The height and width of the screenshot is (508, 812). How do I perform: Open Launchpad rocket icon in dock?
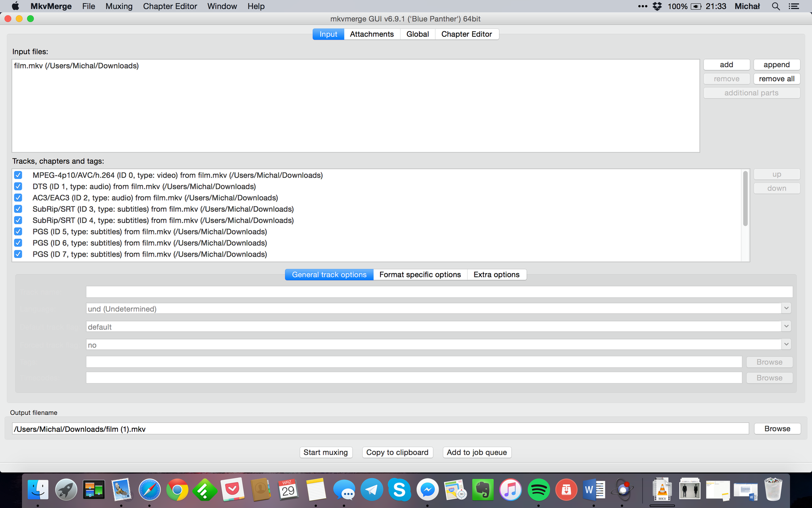66,490
